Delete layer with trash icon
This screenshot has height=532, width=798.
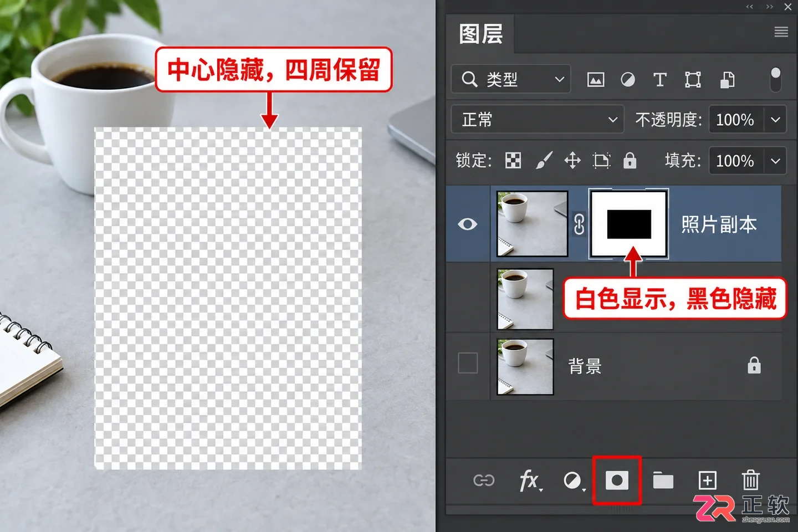(x=751, y=480)
